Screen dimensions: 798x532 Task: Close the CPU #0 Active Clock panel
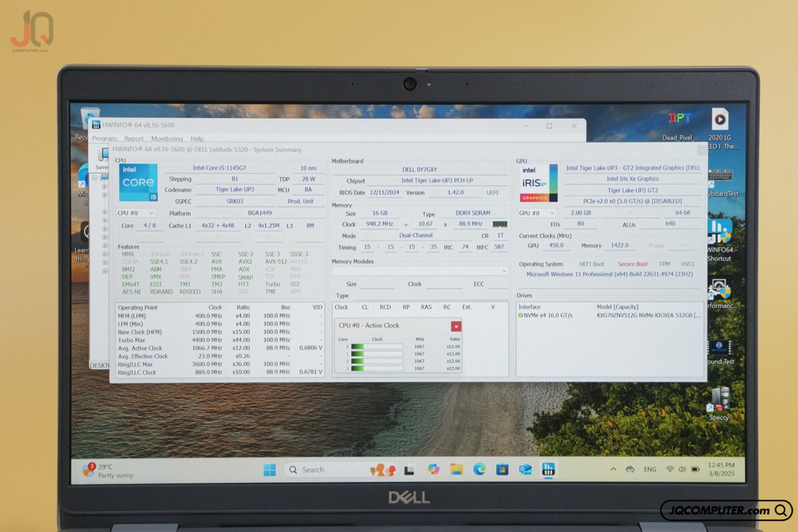click(x=456, y=326)
